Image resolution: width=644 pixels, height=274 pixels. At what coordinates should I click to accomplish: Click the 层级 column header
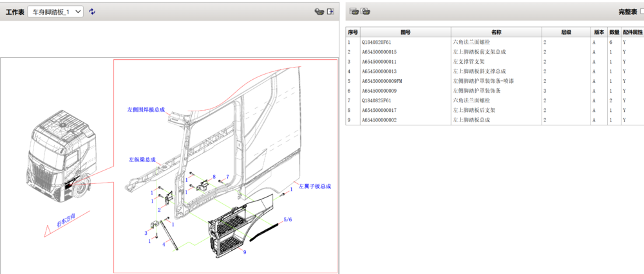[566, 32]
